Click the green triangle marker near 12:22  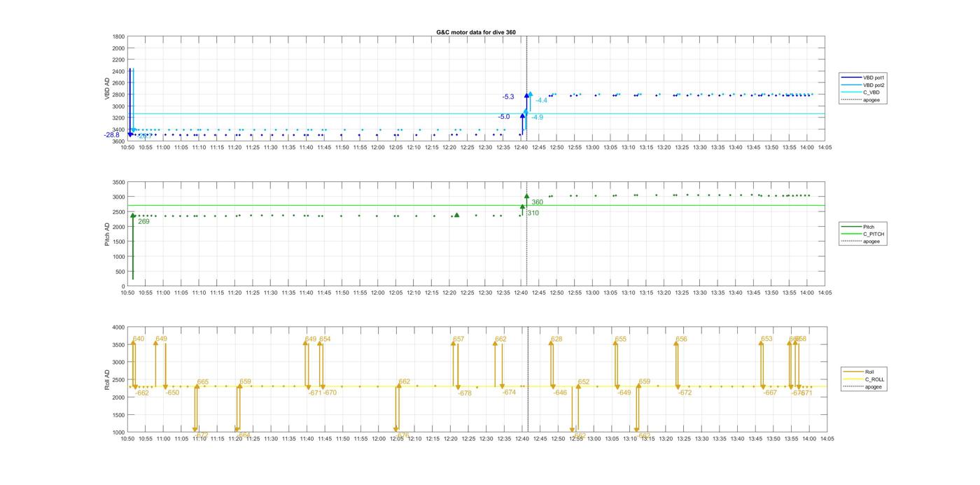[x=456, y=215]
